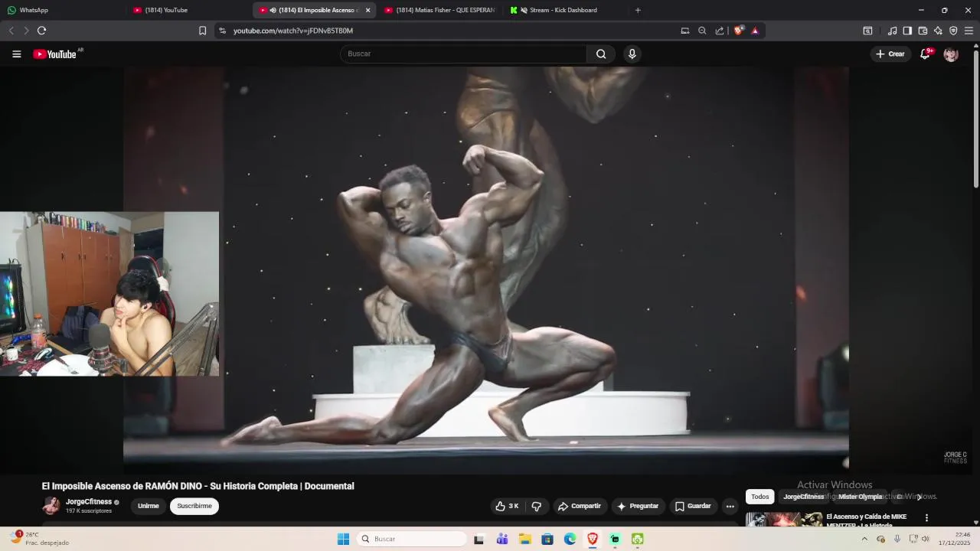Open Brave main menu hamburger

click(969, 31)
